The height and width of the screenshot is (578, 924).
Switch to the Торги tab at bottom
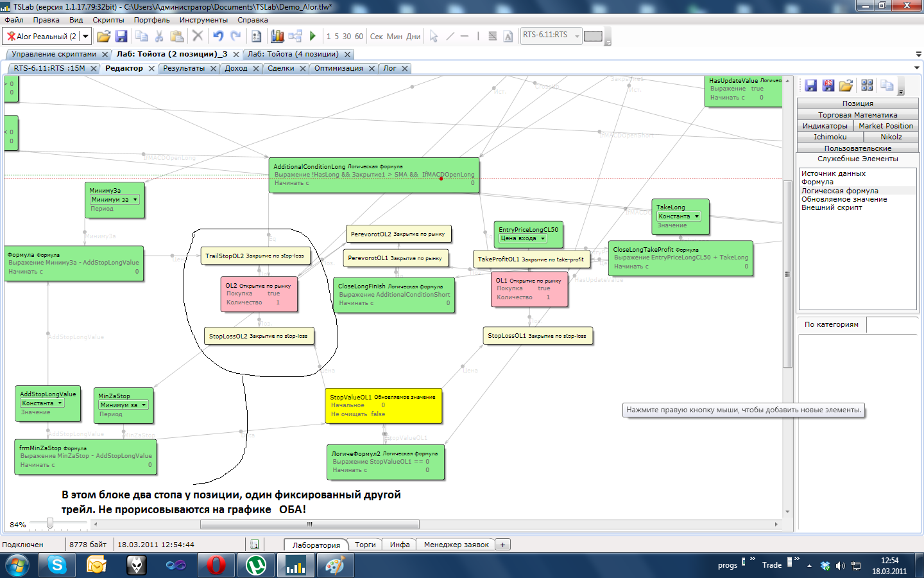(x=365, y=545)
